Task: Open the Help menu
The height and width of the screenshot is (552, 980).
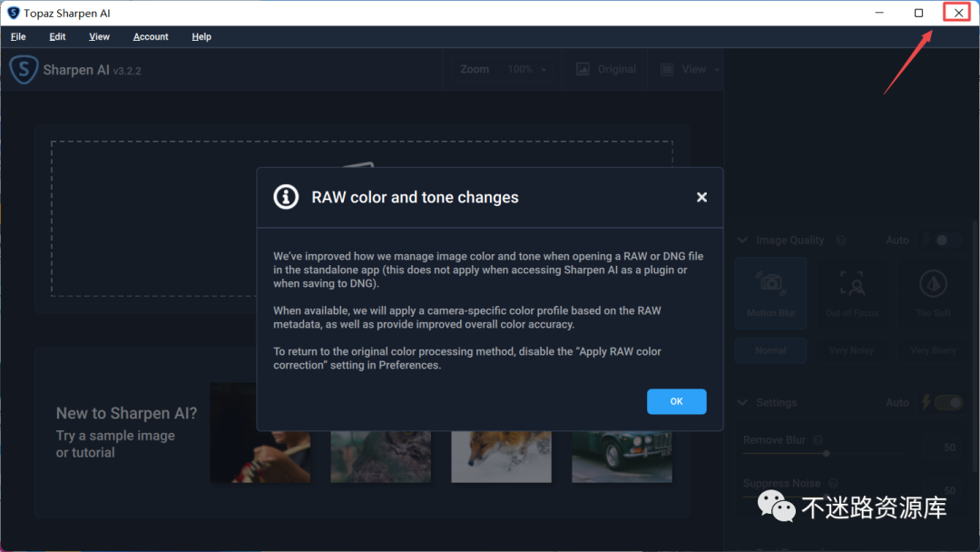Action: (201, 37)
